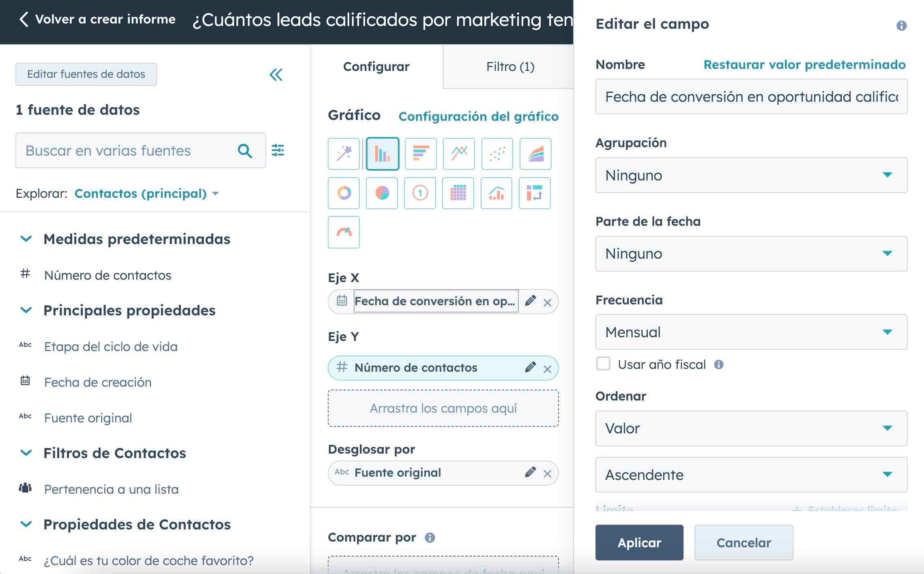Click the report title text

tap(382, 19)
